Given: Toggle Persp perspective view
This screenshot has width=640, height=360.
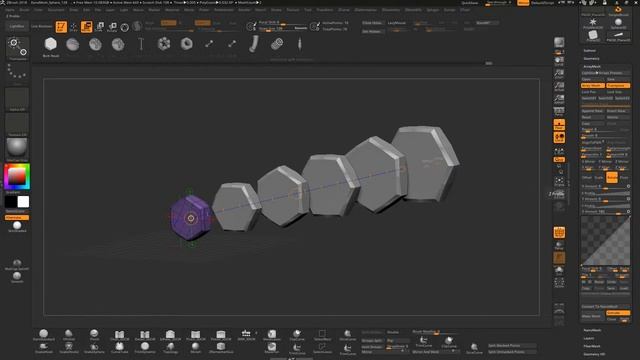Looking at the screenshot, I should [x=559, y=112].
